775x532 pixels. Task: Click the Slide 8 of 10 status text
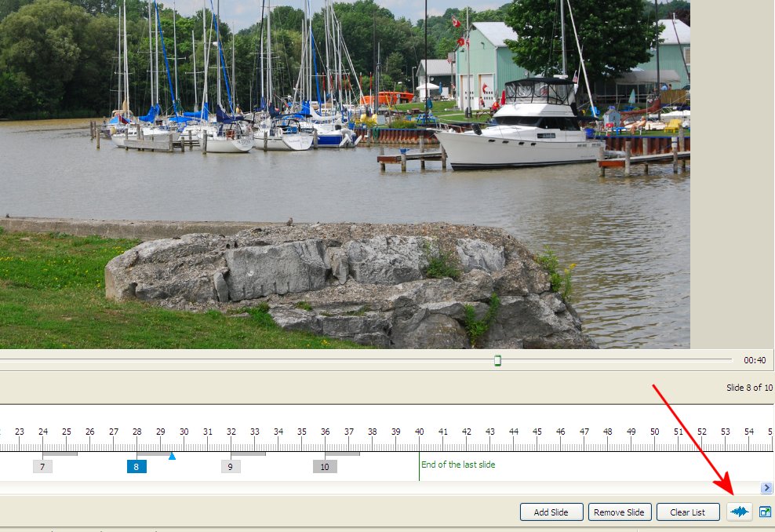click(748, 388)
